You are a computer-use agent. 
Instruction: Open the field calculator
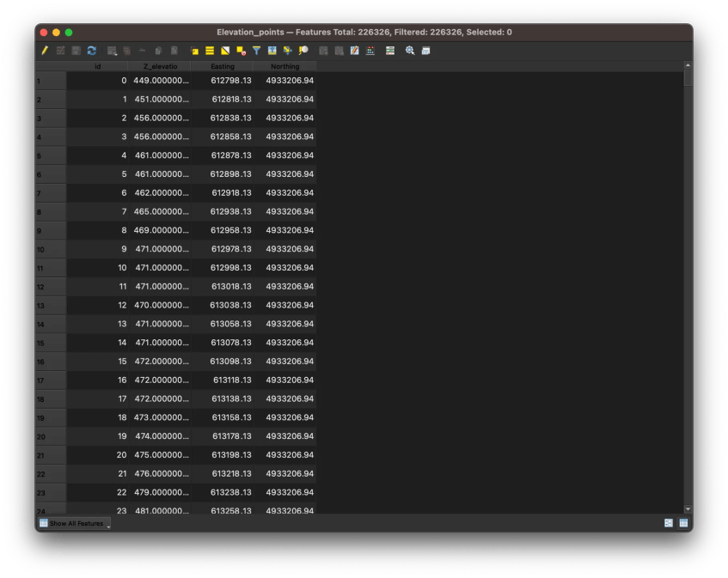370,51
